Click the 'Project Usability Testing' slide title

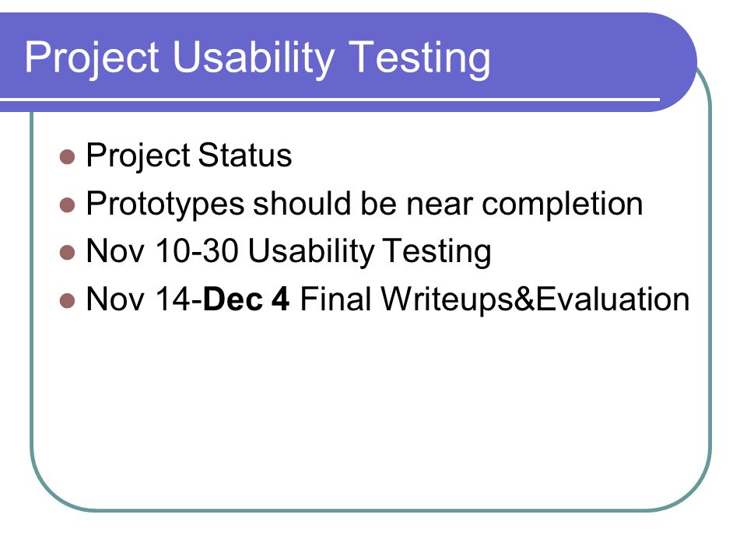click(258, 58)
